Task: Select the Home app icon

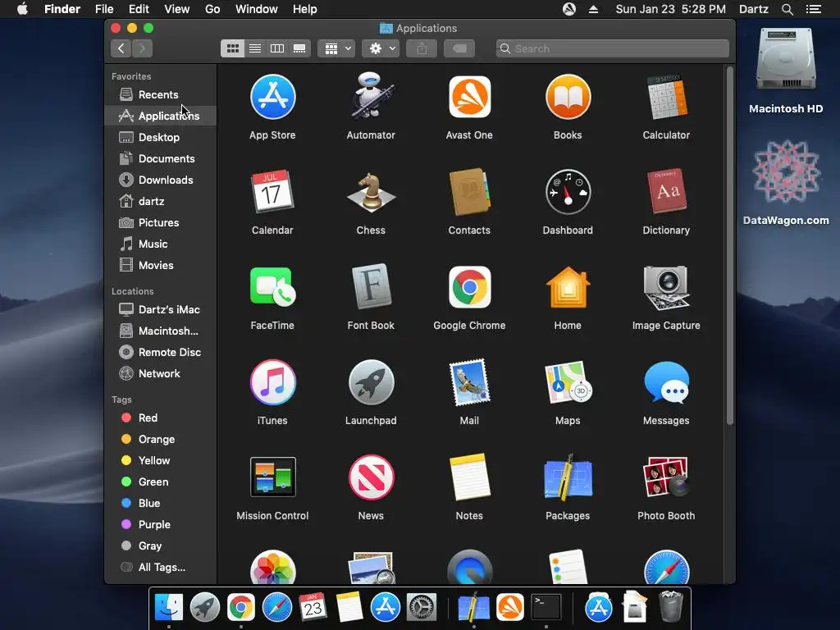Action: 568,287
